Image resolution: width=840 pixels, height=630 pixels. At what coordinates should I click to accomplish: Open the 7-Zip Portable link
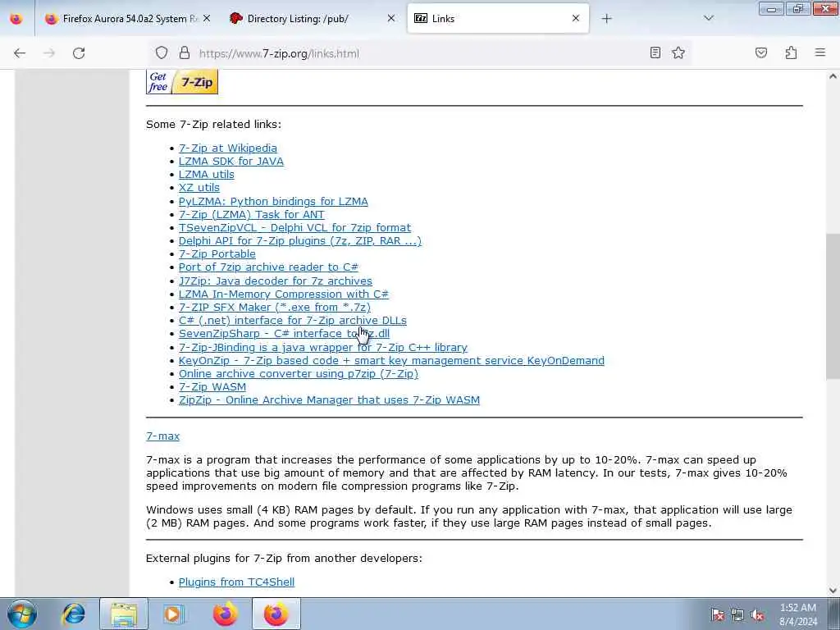point(217,254)
